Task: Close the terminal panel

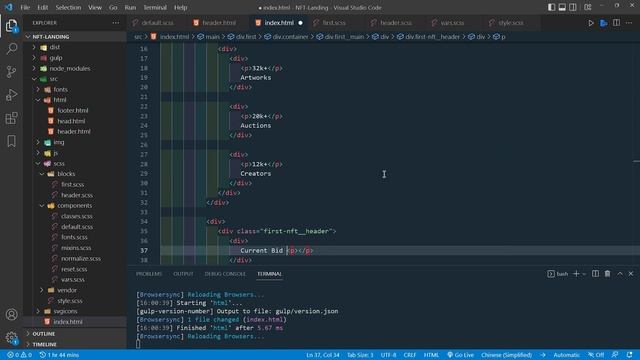Action: tap(631, 273)
